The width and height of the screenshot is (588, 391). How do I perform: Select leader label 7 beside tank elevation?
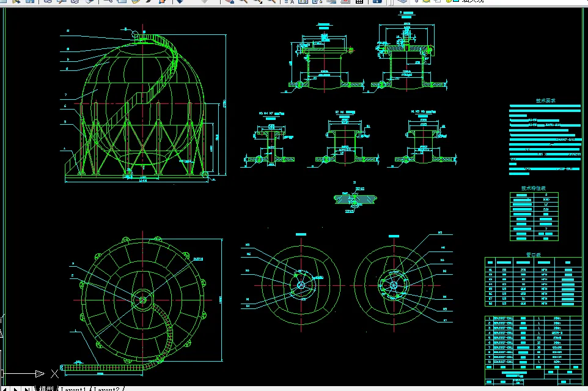[x=65, y=95]
